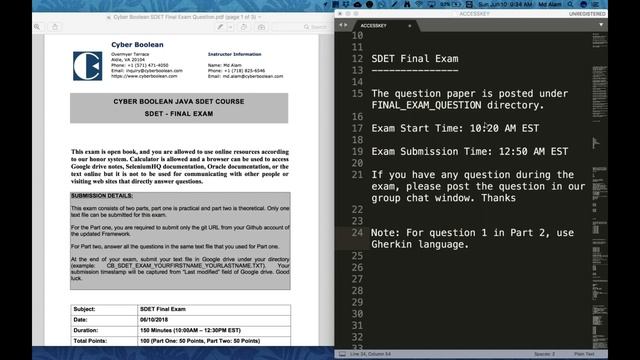The width and height of the screenshot is (640, 360).
Task: Toggle the side panel icon in Sublime status bar
Action: (x=342, y=354)
